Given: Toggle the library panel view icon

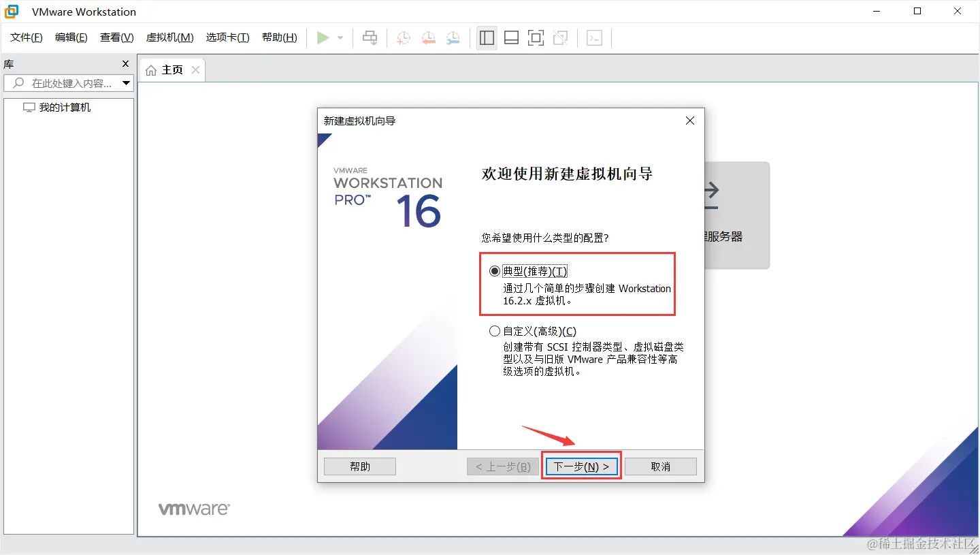Looking at the screenshot, I should pyautogui.click(x=487, y=37).
